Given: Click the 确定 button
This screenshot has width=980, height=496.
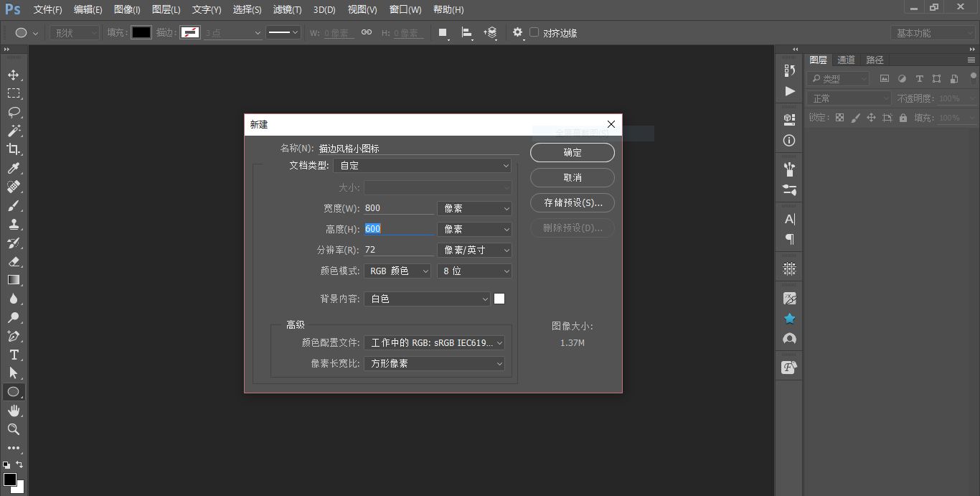Looking at the screenshot, I should [573, 152].
